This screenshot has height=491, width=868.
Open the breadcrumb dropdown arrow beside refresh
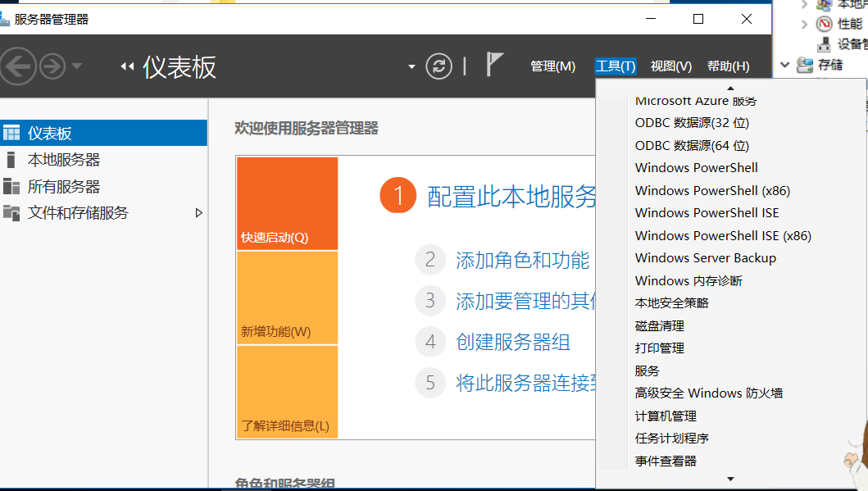[x=411, y=67]
